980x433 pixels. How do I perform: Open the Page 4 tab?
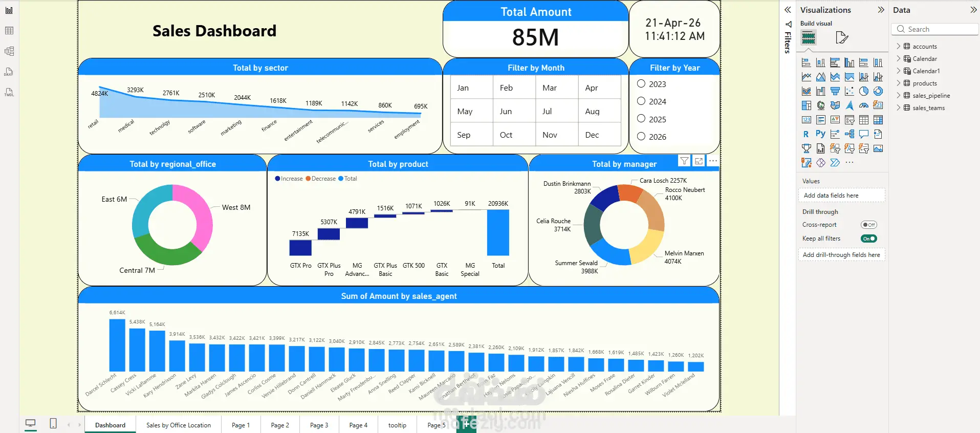click(x=358, y=425)
